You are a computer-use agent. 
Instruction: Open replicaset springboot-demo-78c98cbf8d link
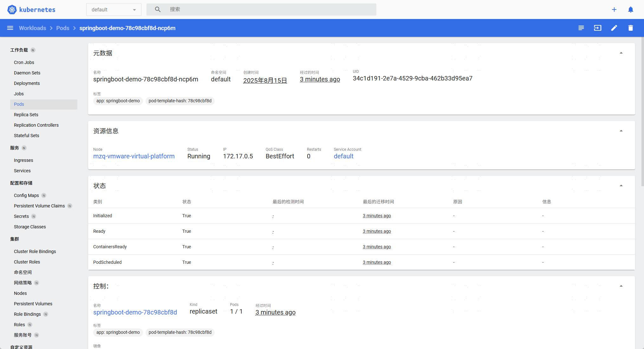(x=135, y=312)
